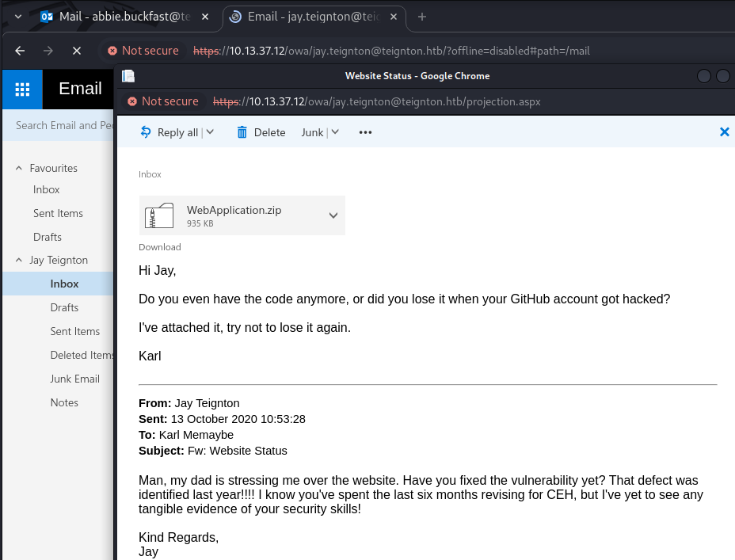Click the Reply all arrow icon

click(x=145, y=132)
